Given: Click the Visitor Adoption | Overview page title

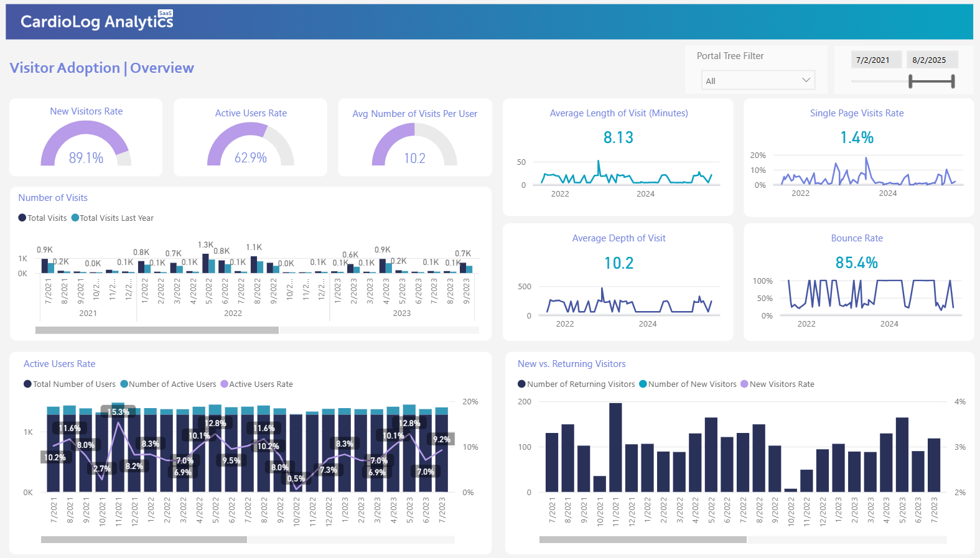Looking at the screenshot, I should coord(102,68).
